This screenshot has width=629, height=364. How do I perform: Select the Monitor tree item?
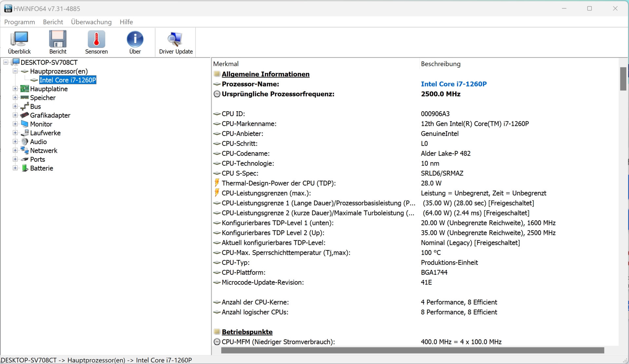[x=41, y=124]
